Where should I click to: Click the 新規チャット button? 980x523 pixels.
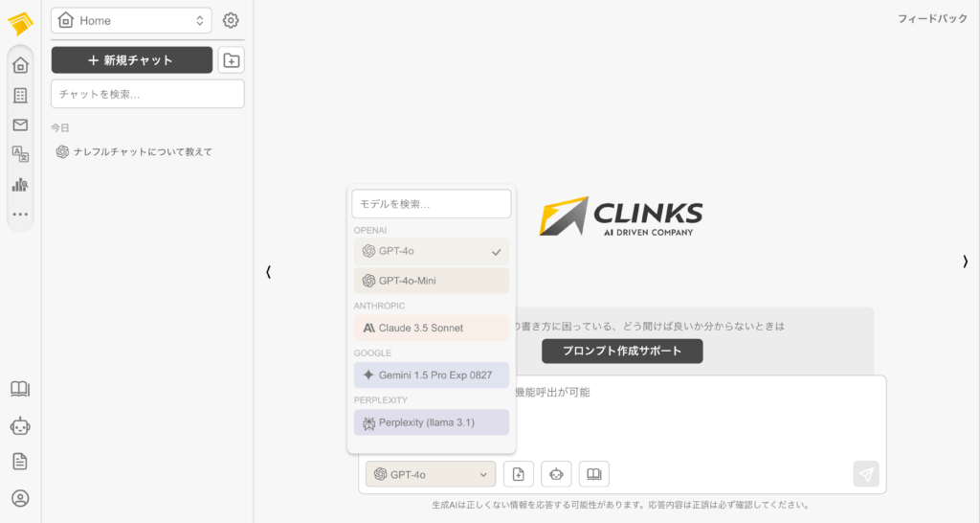131,60
